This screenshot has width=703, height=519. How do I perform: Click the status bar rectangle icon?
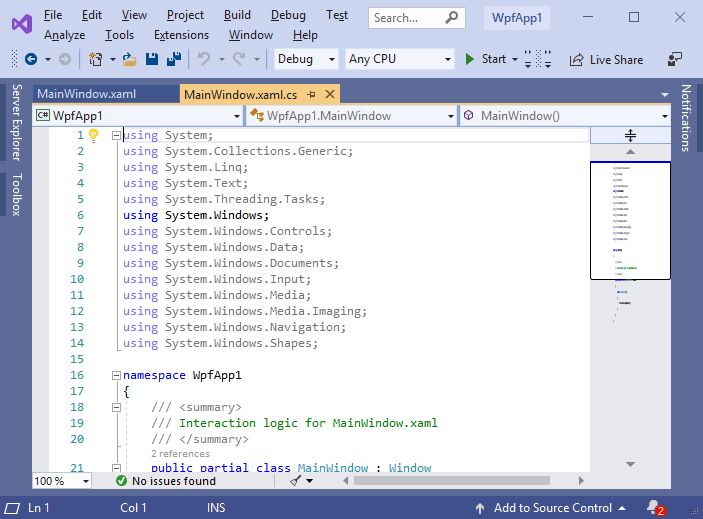(x=12, y=508)
